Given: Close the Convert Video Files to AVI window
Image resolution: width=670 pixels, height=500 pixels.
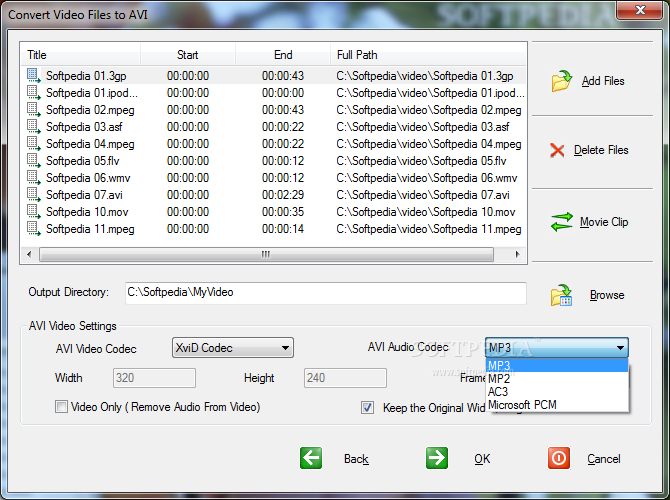Looking at the screenshot, I should coord(640,10).
